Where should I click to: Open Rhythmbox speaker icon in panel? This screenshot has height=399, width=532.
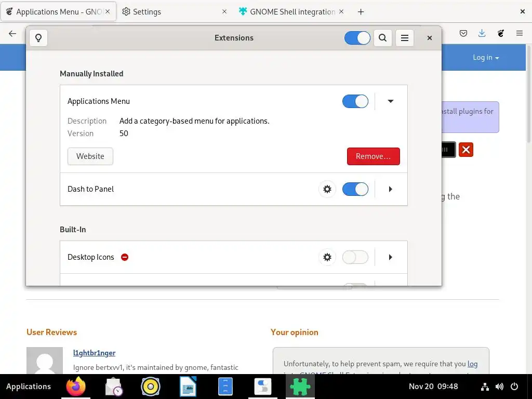pyautogui.click(x=151, y=387)
